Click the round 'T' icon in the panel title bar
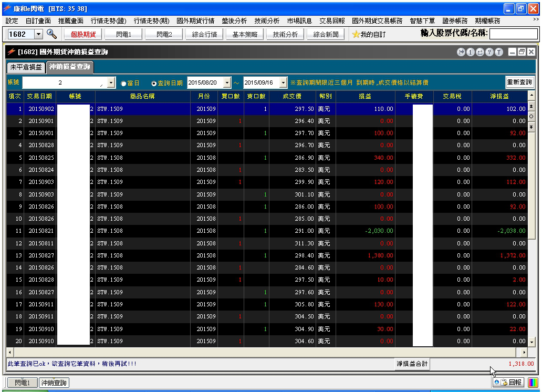The width and height of the screenshot is (542, 392). 498,52
